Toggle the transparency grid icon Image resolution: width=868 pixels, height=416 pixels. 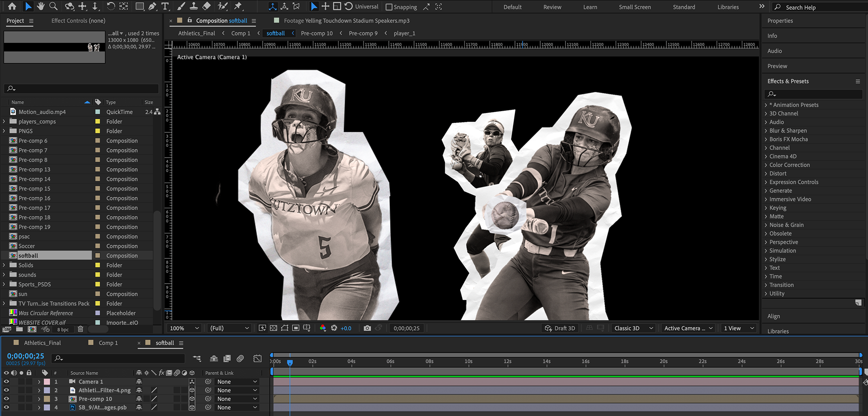[x=274, y=328]
